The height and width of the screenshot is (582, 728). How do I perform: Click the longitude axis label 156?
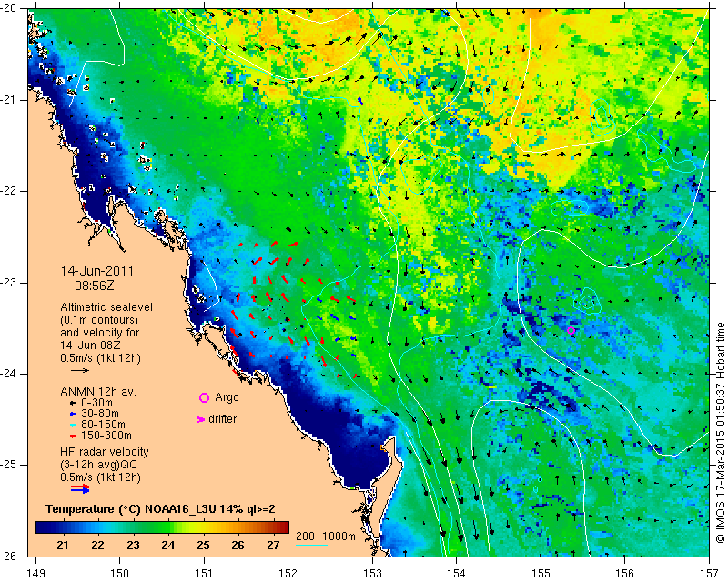pyautogui.click(x=624, y=574)
